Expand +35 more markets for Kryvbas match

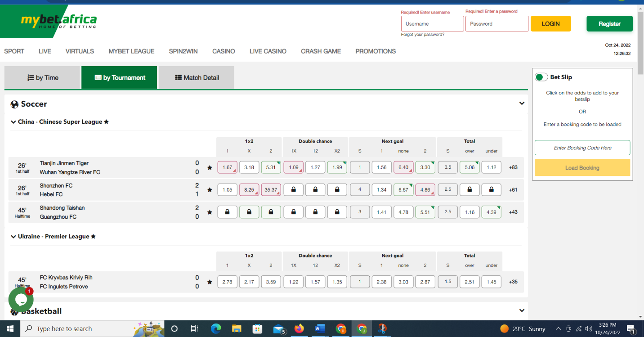[513, 282]
